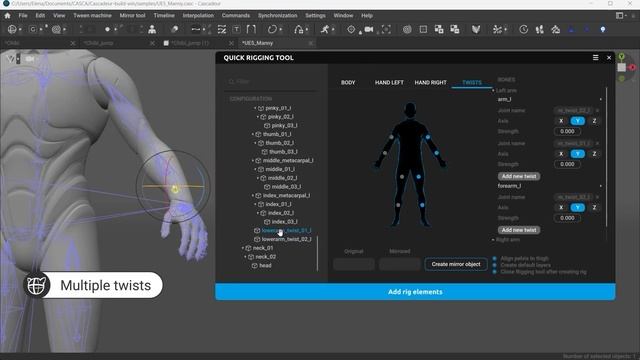The image size is (640, 360).
Task: Open Quick Rigging Tool hamburger menu
Action: click(596, 58)
